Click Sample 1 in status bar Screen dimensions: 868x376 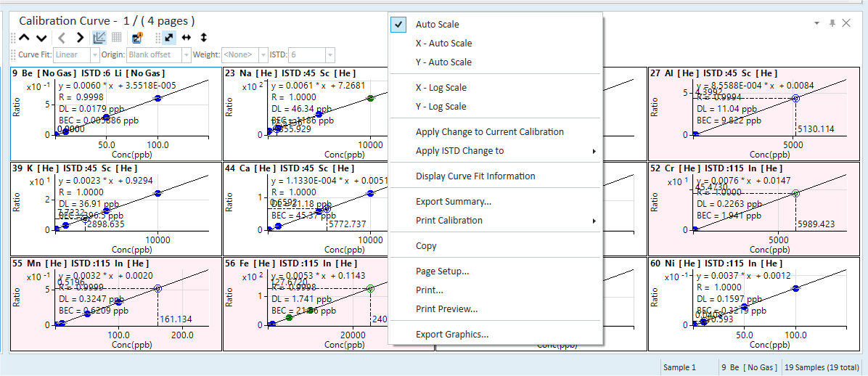tap(679, 367)
